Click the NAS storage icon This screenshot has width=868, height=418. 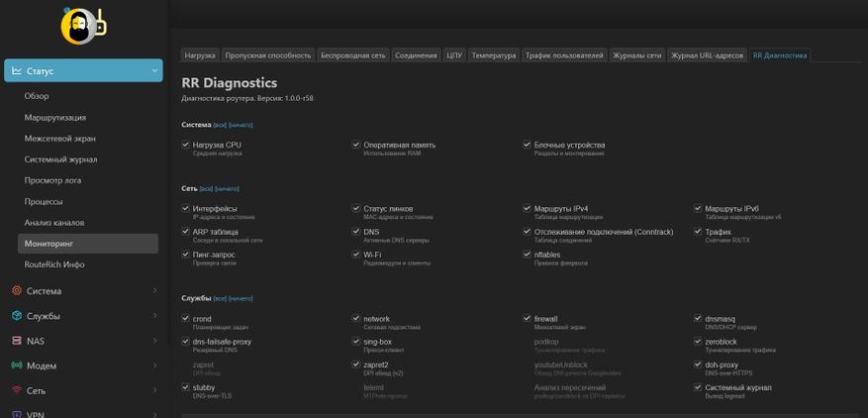(17, 341)
